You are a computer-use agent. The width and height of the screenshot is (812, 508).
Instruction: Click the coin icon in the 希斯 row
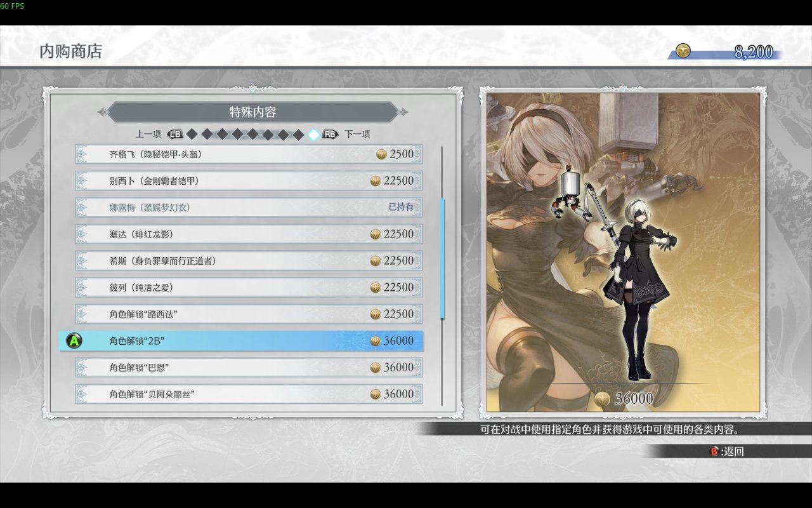376,261
